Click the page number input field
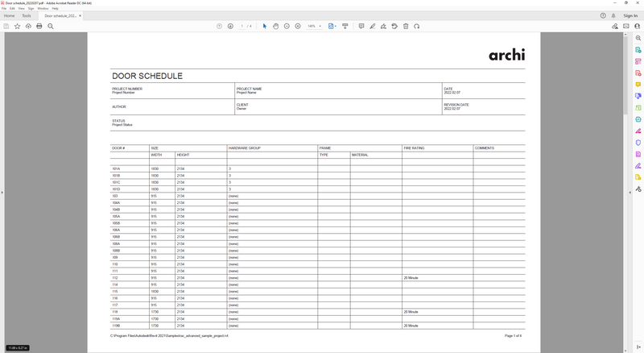The image size is (644, 353). 242,26
